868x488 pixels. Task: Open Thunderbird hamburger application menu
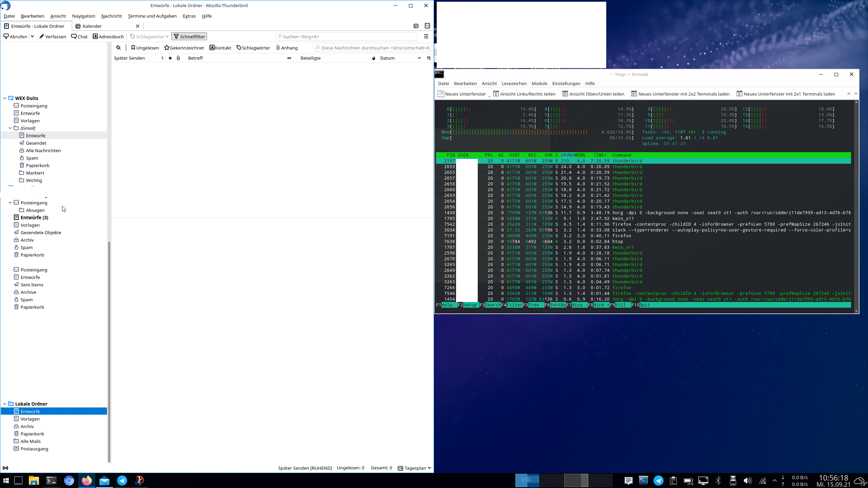(x=426, y=37)
